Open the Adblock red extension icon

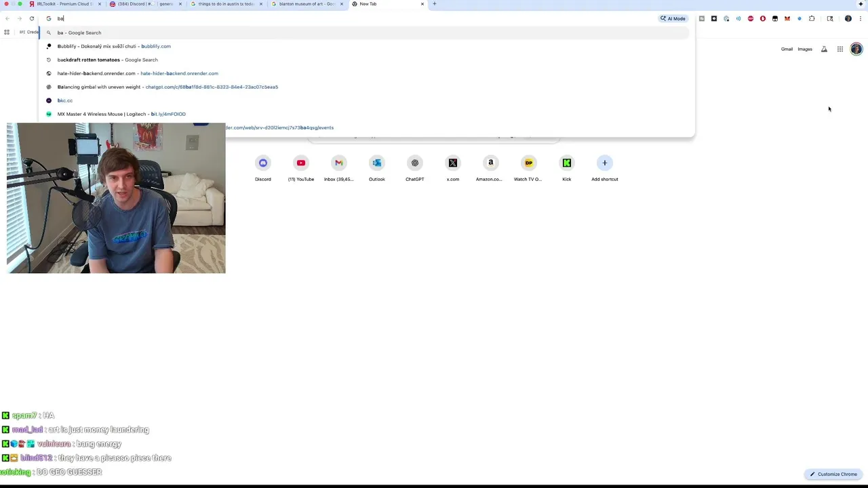click(x=751, y=18)
